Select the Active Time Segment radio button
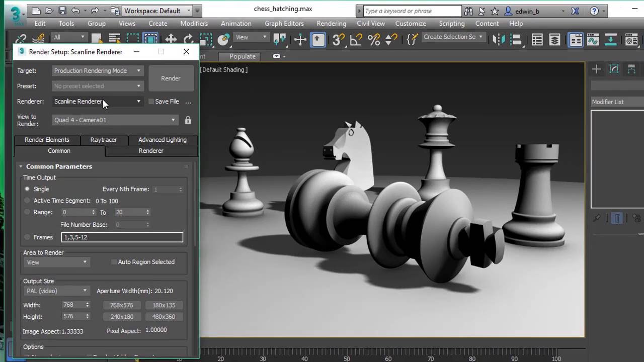644x362 pixels. point(27,201)
